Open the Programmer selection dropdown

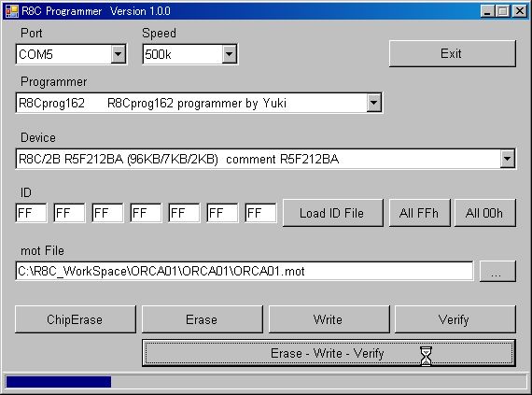click(373, 103)
